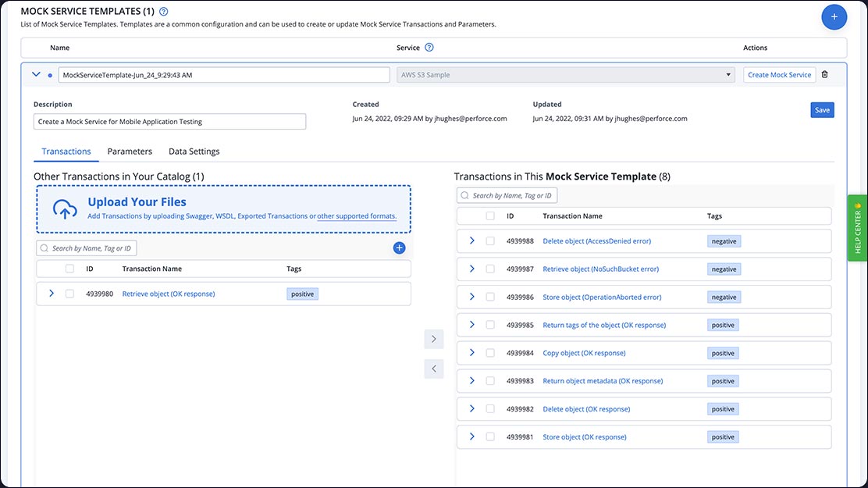868x488 pixels.
Task: Open the Help Center side tab
Action: (858, 228)
